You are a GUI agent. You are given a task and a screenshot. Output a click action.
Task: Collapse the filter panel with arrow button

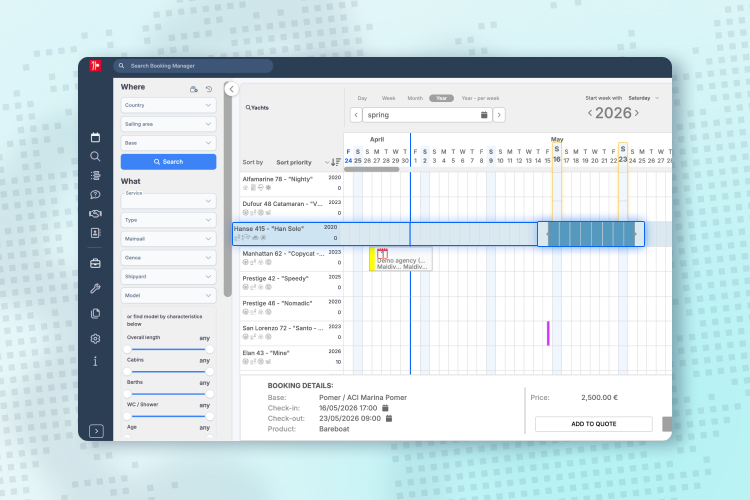[x=231, y=89]
